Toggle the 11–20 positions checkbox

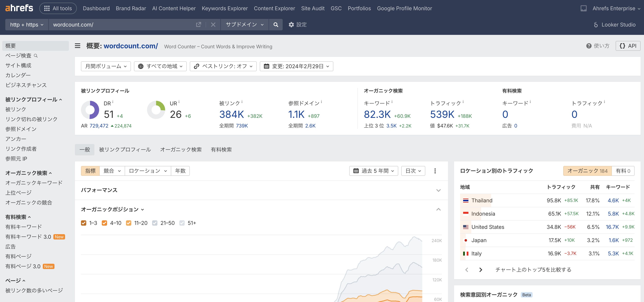pos(129,223)
